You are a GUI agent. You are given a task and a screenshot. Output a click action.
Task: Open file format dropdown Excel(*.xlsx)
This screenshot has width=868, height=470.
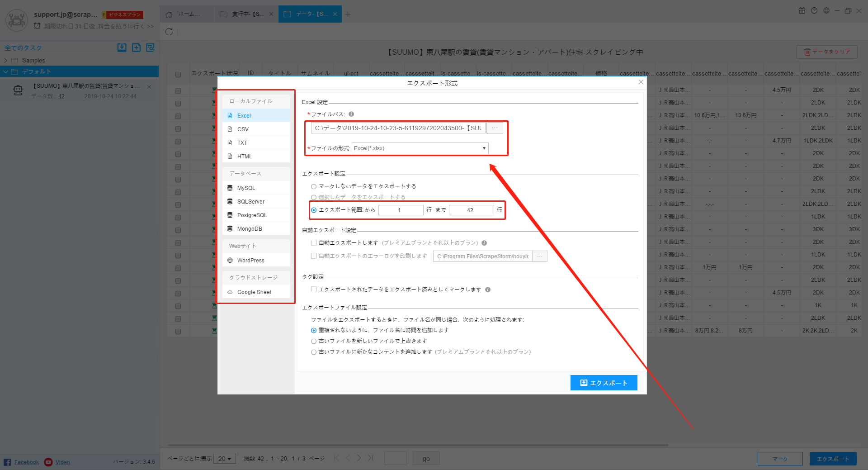click(420, 148)
